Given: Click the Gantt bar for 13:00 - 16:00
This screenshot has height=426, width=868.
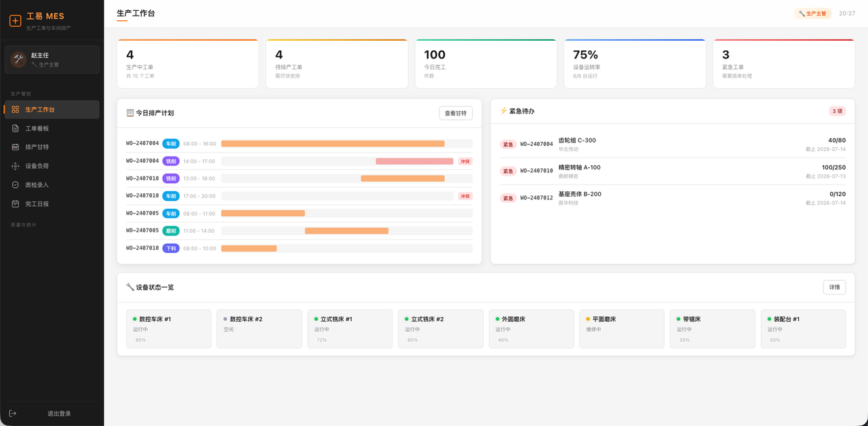Looking at the screenshot, I should [x=403, y=178].
